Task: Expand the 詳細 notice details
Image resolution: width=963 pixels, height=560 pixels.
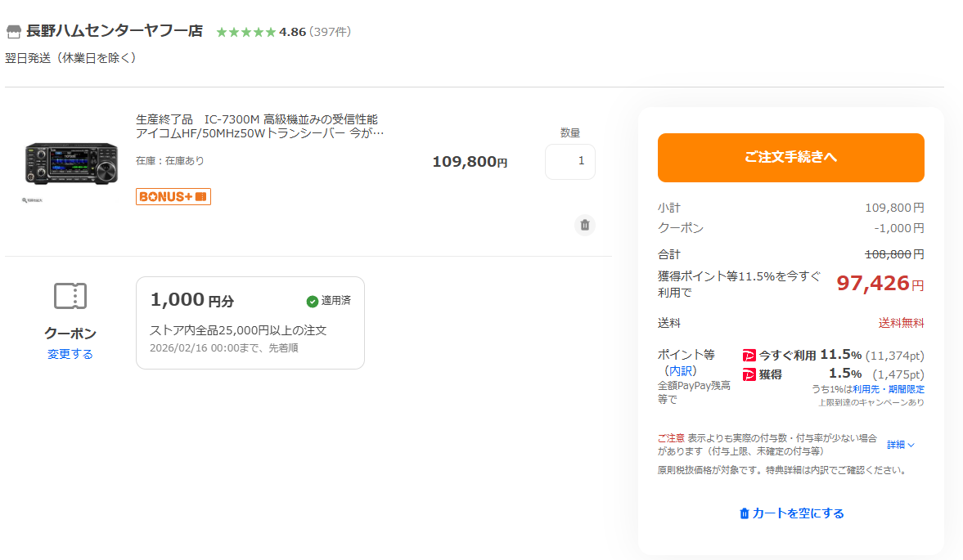Action: pyautogui.click(x=901, y=445)
